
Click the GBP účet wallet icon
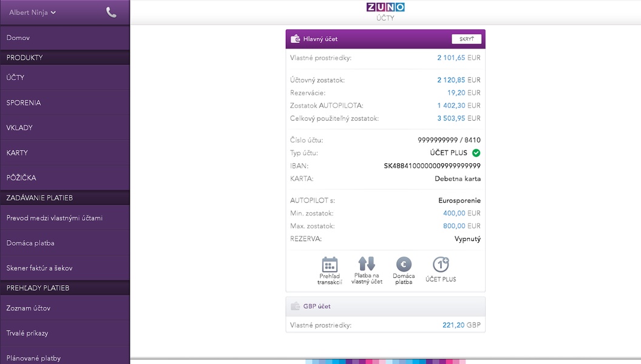295,306
